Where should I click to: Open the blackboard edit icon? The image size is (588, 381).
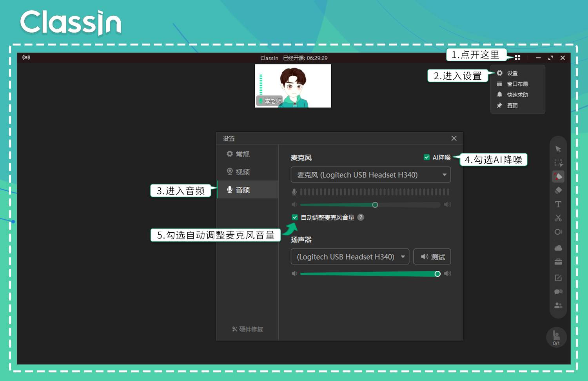pyautogui.click(x=558, y=278)
